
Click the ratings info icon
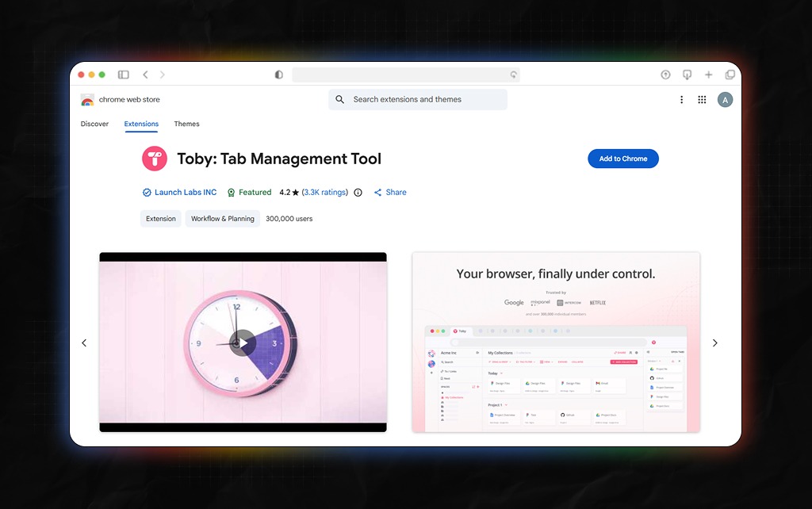coord(358,193)
